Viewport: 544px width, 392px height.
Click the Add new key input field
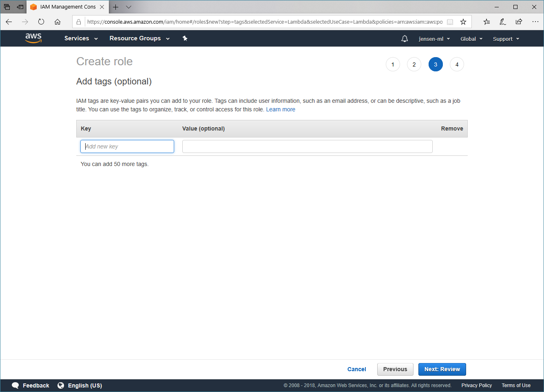tap(127, 146)
